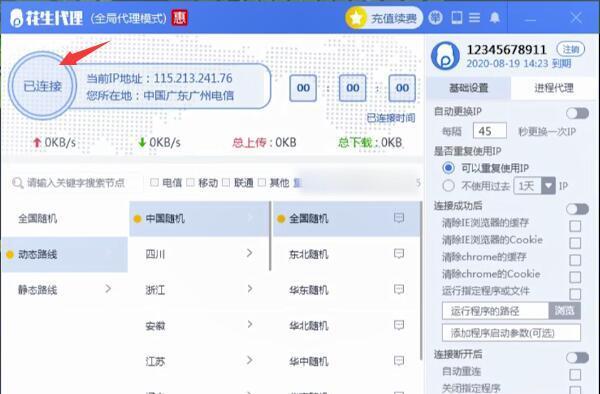Expand the 浙江 province chevron
Image resolution: width=600 pixels, height=394 pixels.
pos(249,289)
